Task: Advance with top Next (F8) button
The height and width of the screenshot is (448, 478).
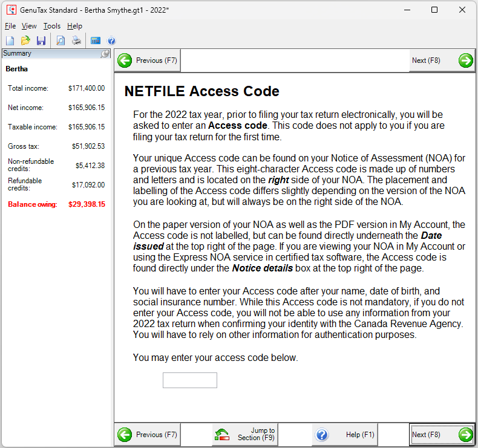Action: pos(442,60)
